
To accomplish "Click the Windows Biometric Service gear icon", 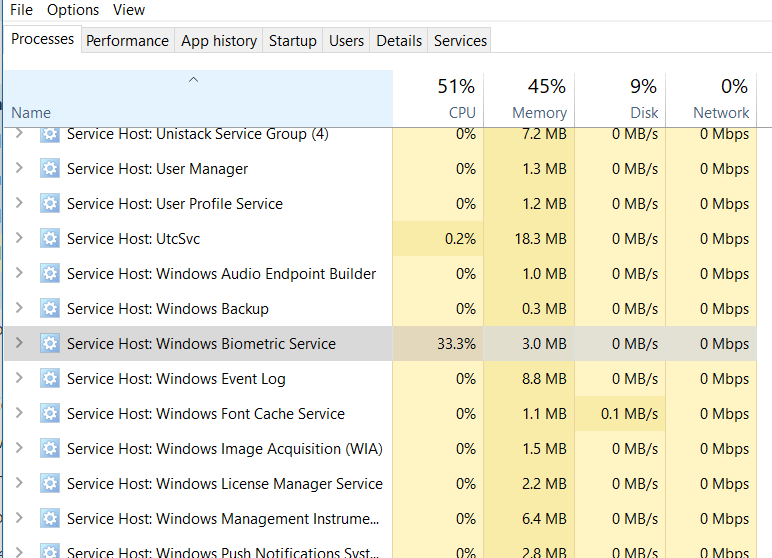I will pos(50,344).
